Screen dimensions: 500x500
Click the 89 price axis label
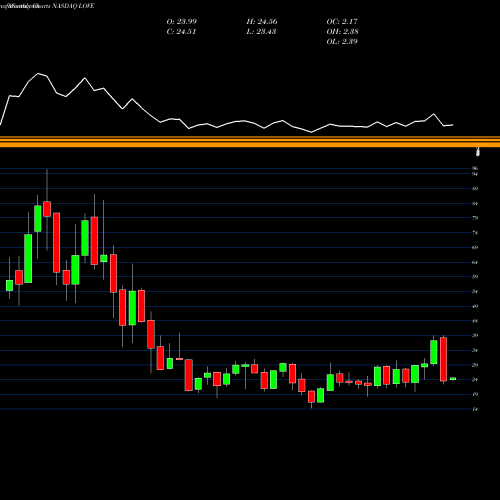pyautogui.click(x=475, y=189)
